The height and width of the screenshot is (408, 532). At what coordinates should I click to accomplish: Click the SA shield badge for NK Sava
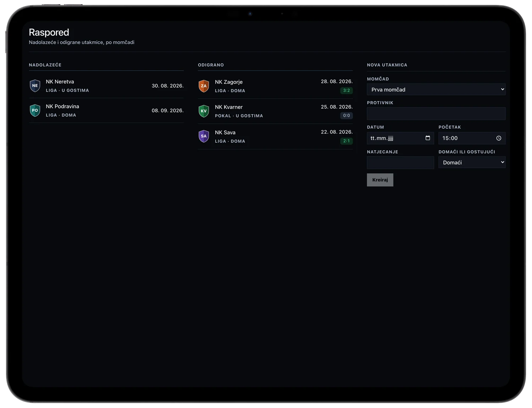pos(204,136)
